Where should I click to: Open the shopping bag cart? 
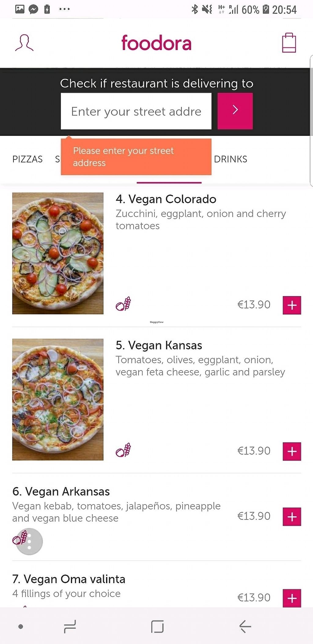click(289, 43)
